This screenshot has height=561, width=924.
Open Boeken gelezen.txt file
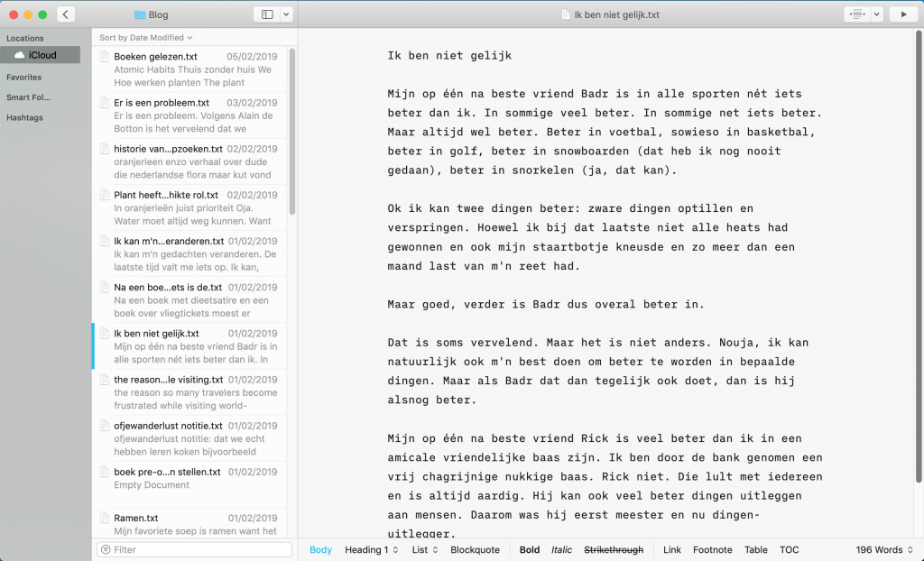click(189, 69)
